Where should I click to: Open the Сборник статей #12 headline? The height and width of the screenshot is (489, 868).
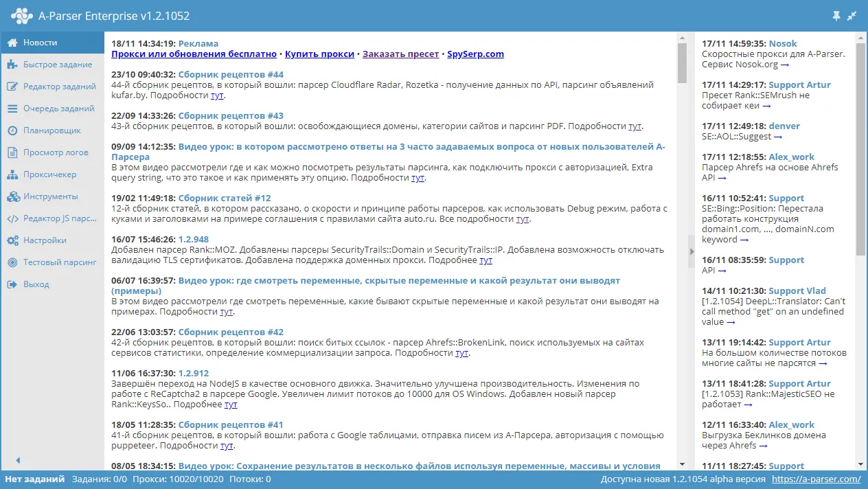tap(225, 198)
